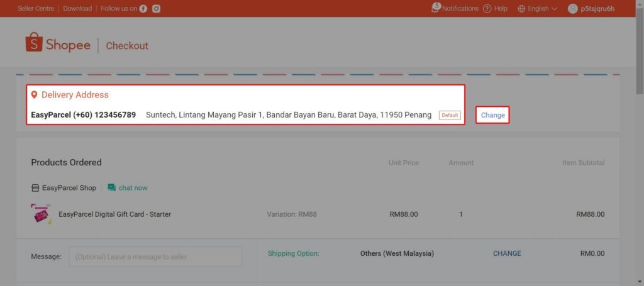Click the RM0.00 shipping fee
The width and height of the screenshot is (644, 286).
592,253
